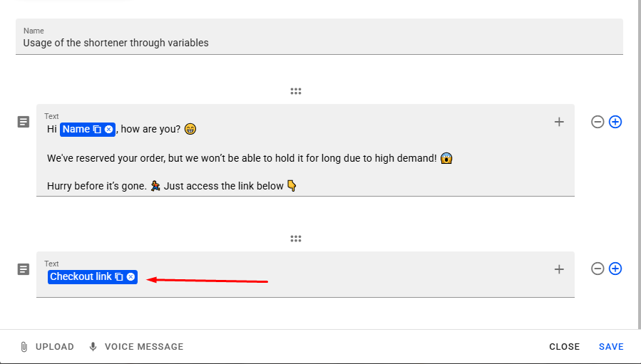Click the copy icon on Checkout link chip
The height and width of the screenshot is (364, 641).
click(x=119, y=277)
